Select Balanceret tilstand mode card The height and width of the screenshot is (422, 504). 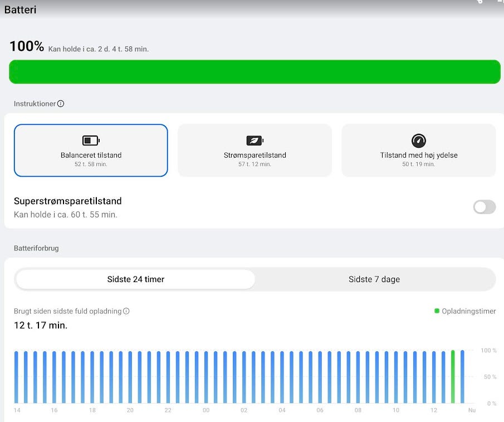(x=91, y=150)
